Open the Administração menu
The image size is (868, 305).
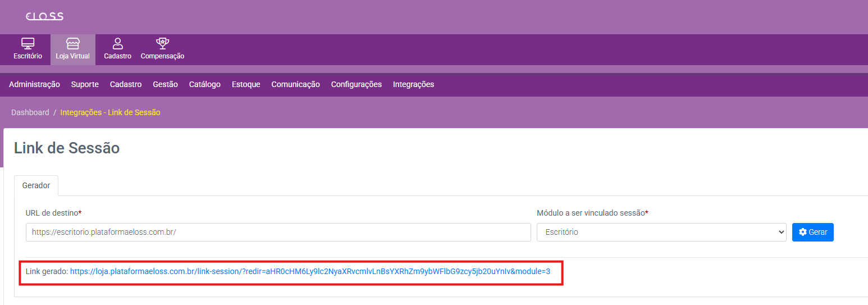(x=34, y=84)
